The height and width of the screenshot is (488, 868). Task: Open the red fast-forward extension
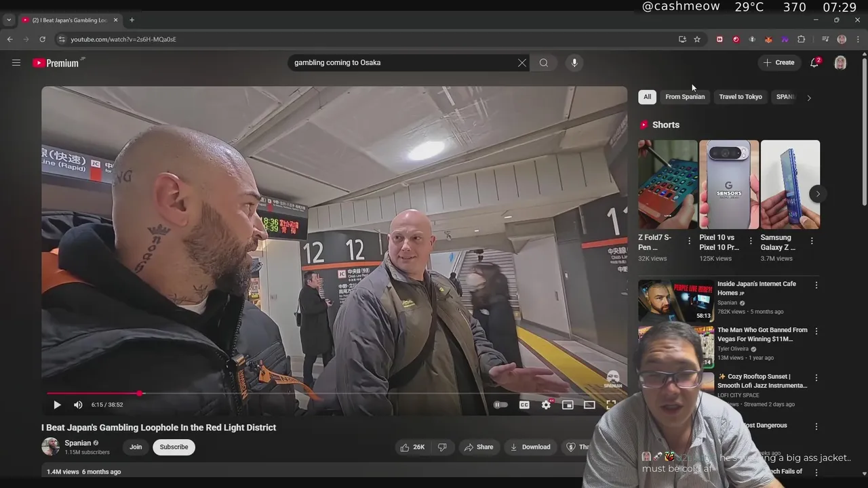[x=719, y=39]
